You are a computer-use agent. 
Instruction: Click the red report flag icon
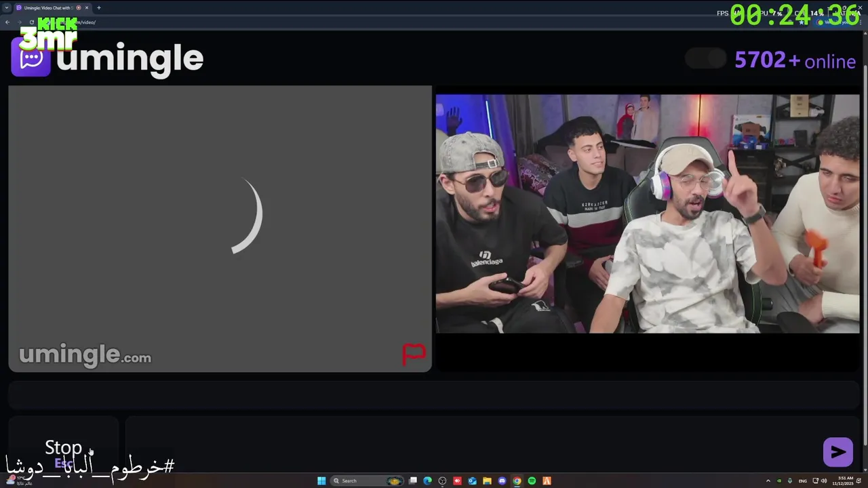pyautogui.click(x=414, y=354)
